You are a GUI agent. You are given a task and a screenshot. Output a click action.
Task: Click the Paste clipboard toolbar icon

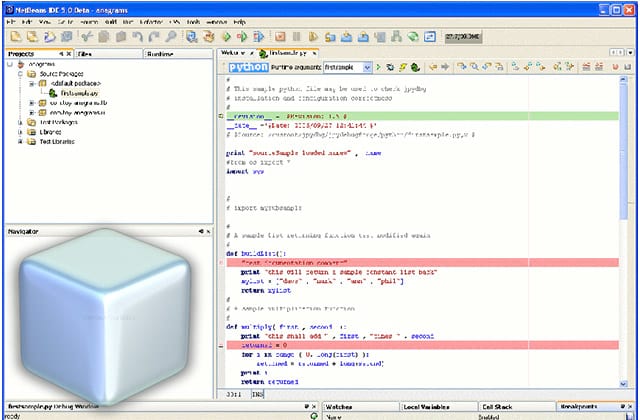coord(121,37)
